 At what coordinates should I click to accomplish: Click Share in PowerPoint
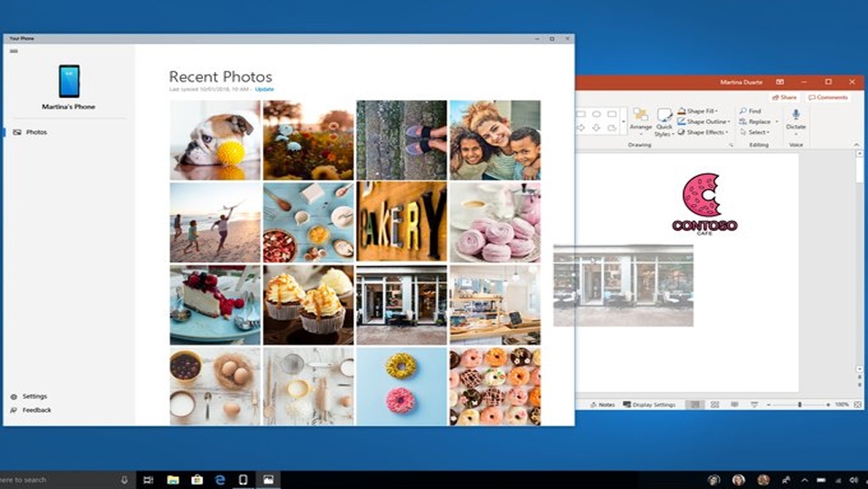[785, 97]
